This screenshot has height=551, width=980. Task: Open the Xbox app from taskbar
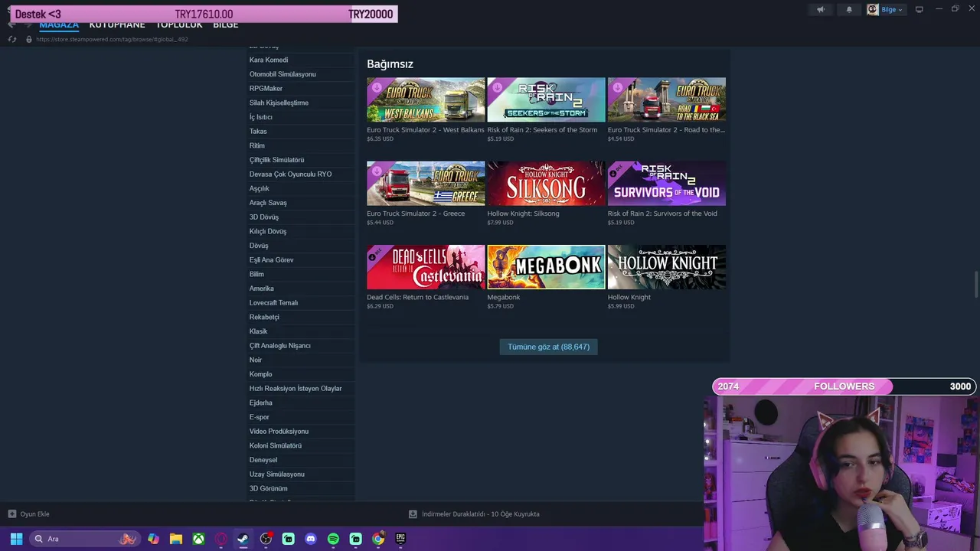[x=198, y=539]
